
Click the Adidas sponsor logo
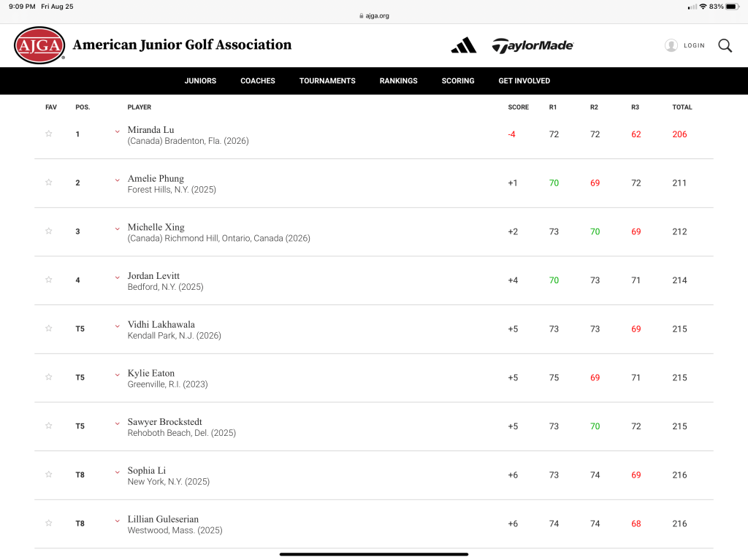463,45
